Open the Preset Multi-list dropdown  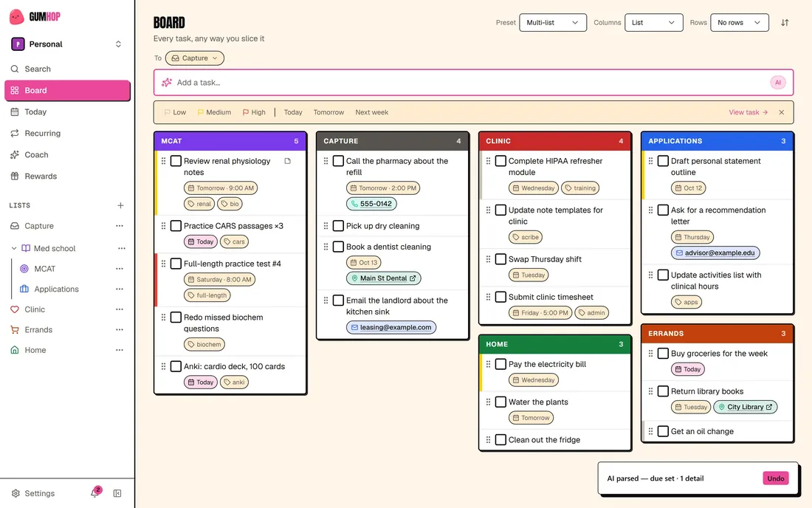coord(553,23)
